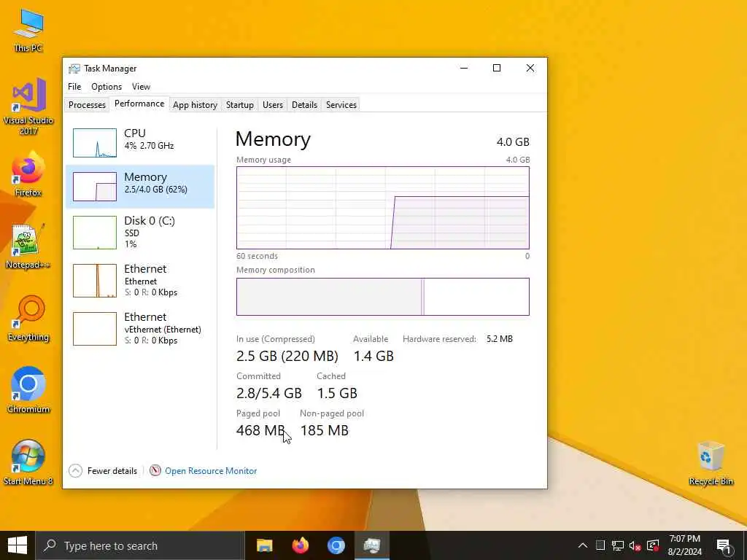The width and height of the screenshot is (747, 560).
Task: Click Paged pool value 468 MB
Action: click(260, 430)
